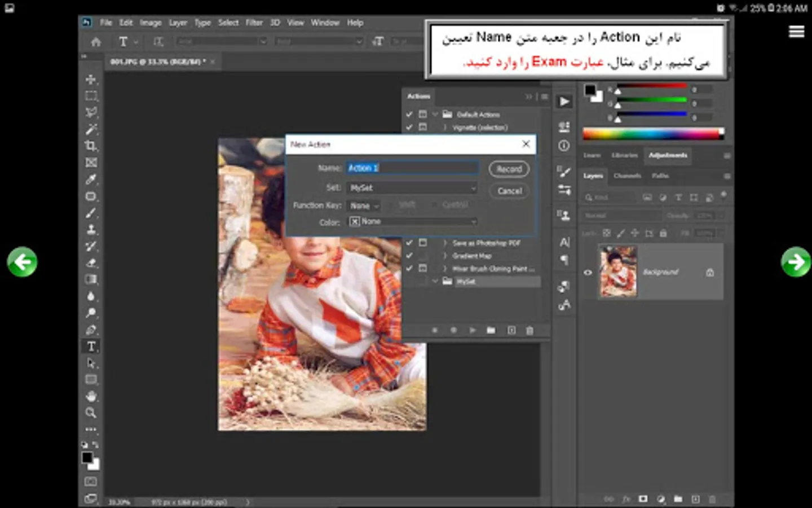Viewport: 812px width, 508px height.
Task: Open the Color dropdown in New Action
Action: (413, 222)
